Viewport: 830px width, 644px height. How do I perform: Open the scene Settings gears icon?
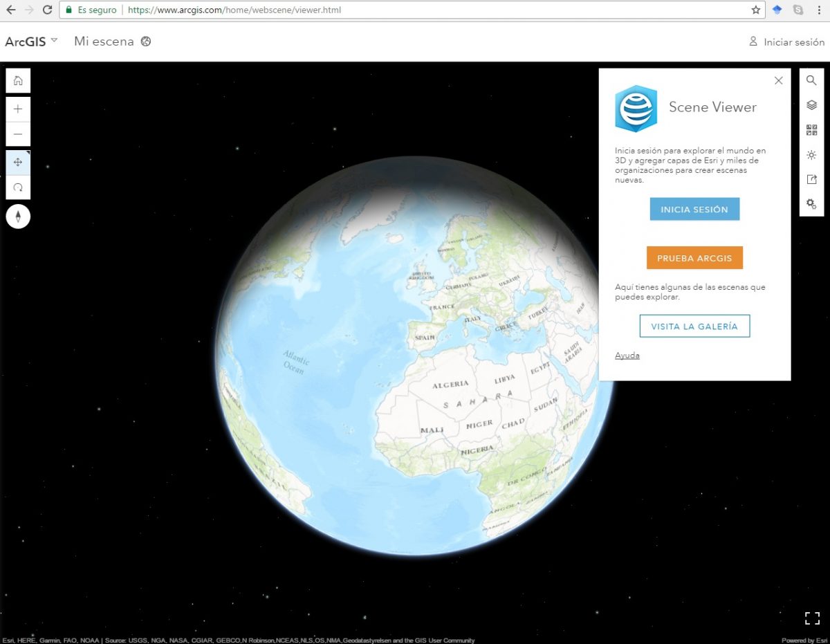[811, 204]
